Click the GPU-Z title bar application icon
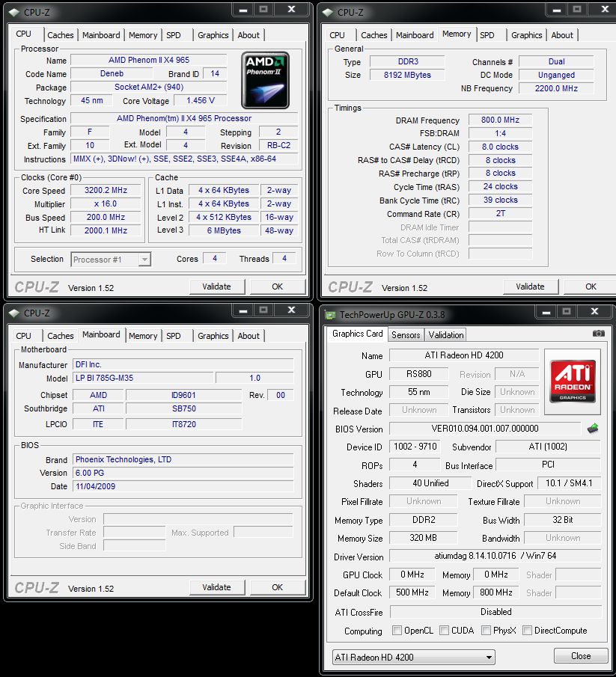The height and width of the screenshot is (677, 616). [330, 315]
